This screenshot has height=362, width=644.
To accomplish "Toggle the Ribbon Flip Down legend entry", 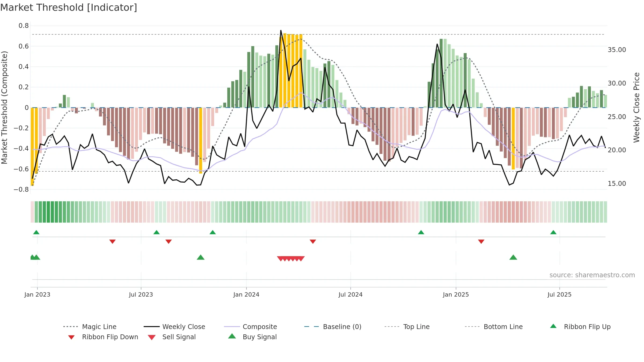I will tap(103, 337).
